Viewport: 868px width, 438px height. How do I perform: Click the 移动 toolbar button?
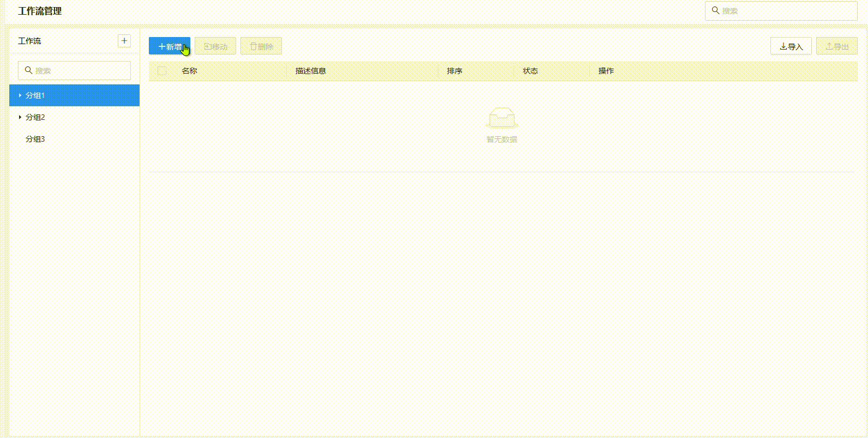tap(215, 46)
